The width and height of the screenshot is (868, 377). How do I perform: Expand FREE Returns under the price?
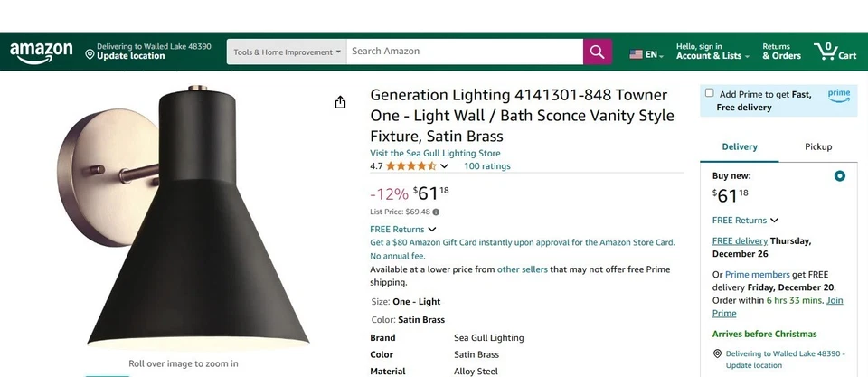(402, 230)
